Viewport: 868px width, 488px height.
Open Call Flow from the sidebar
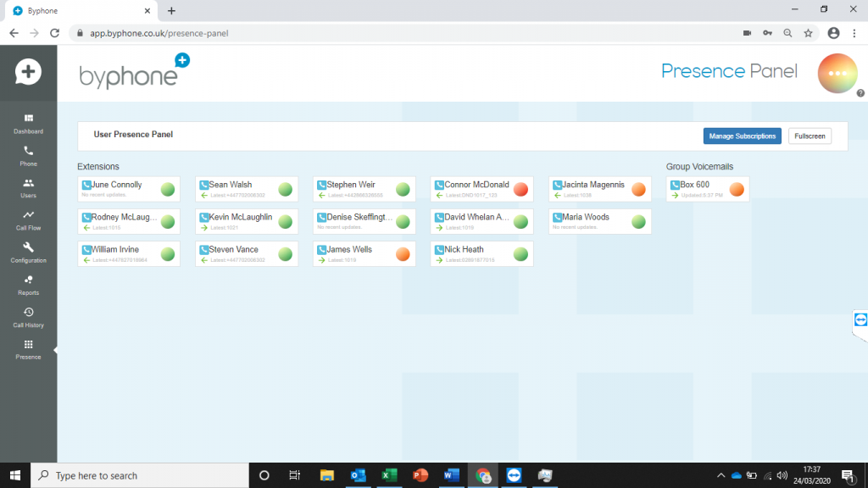pyautogui.click(x=28, y=221)
